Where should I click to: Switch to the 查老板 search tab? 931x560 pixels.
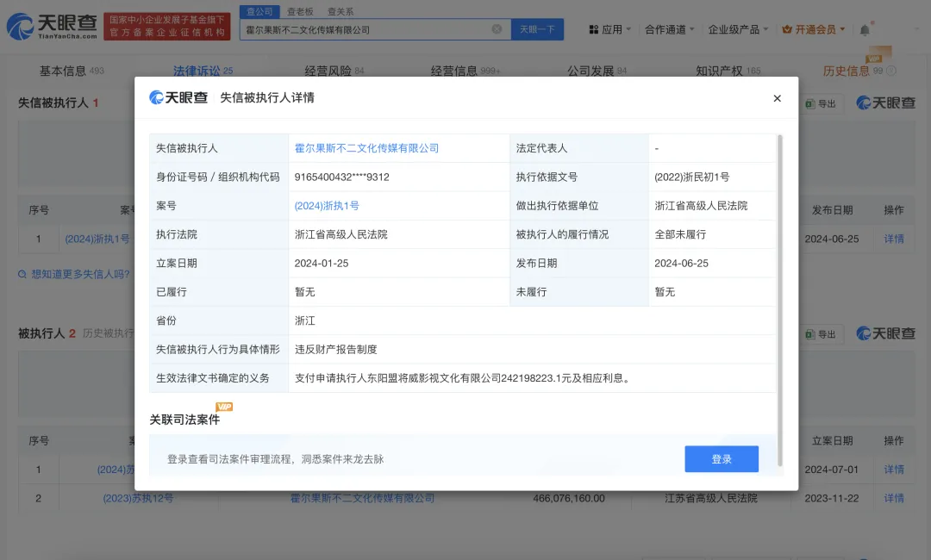(x=300, y=11)
